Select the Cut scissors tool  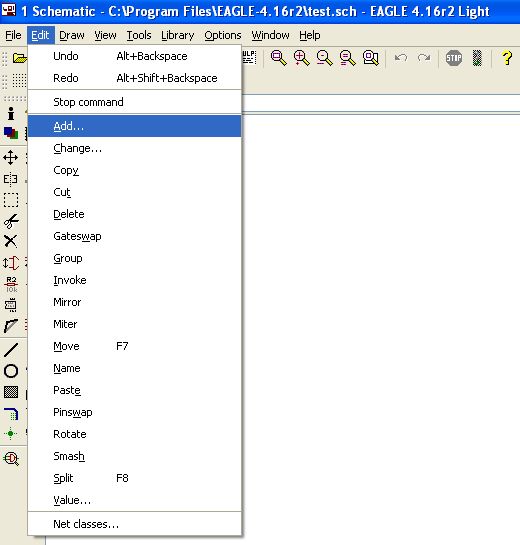click(x=11, y=221)
